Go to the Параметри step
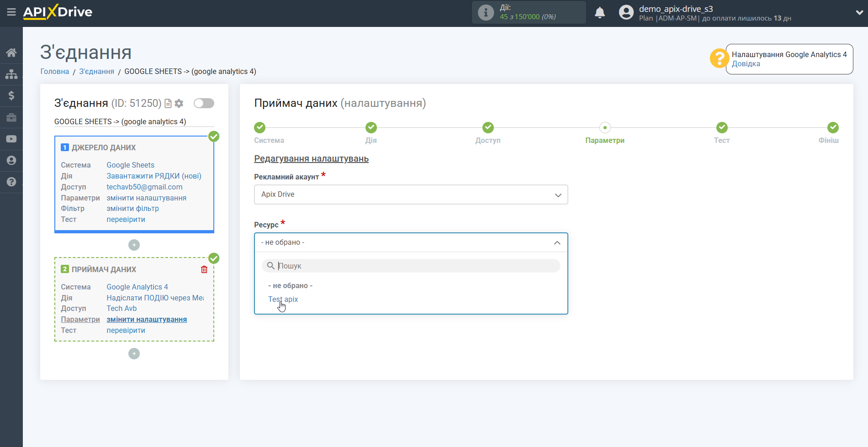This screenshot has height=447, width=868. tap(605, 127)
